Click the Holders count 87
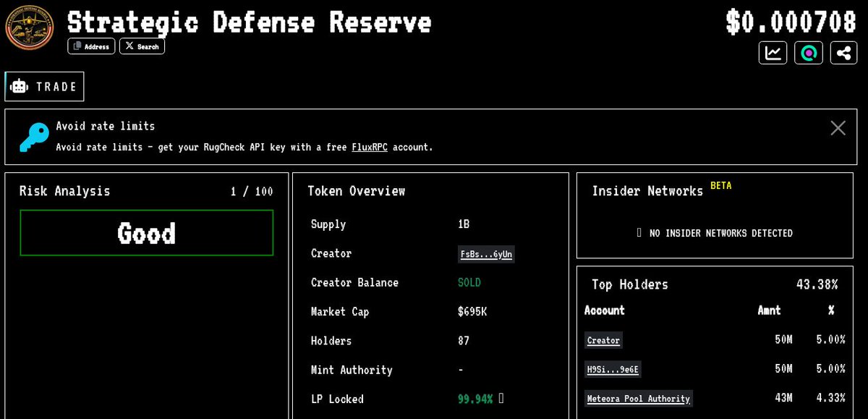This screenshot has width=868, height=419. (x=464, y=341)
